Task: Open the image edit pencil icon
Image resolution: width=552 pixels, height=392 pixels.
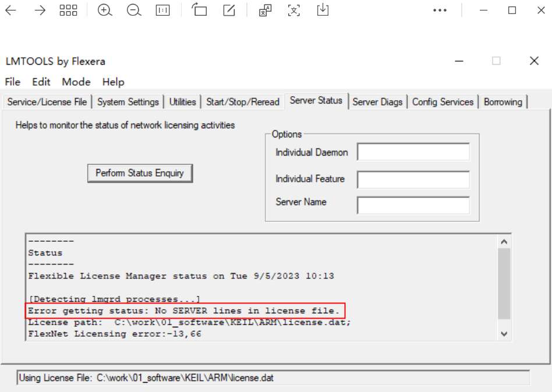Action: tap(229, 10)
